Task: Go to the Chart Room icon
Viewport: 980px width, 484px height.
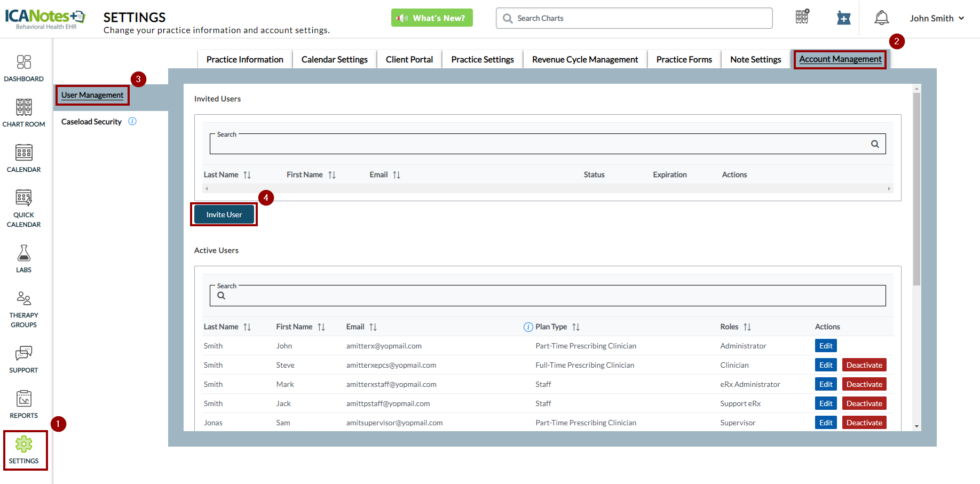Action: (x=23, y=108)
